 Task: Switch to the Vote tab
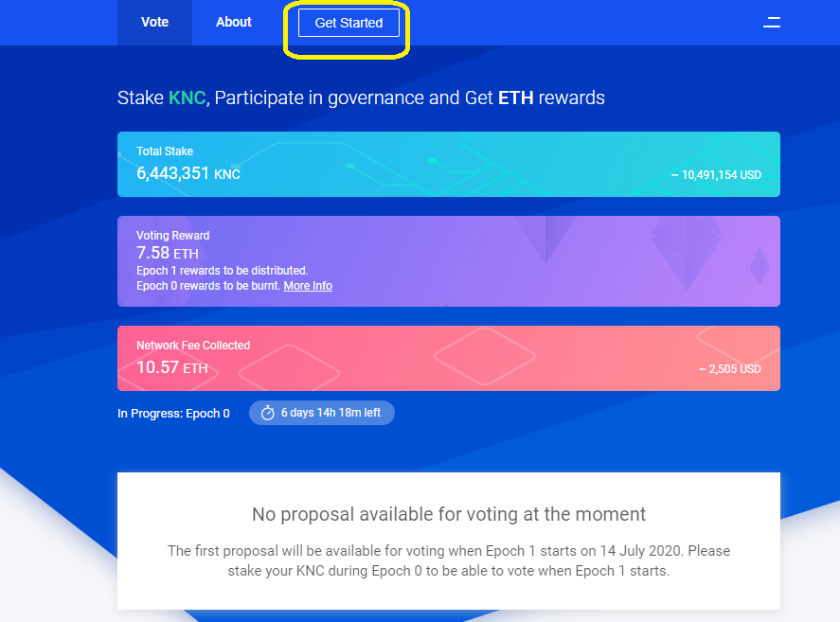[154, 22]
